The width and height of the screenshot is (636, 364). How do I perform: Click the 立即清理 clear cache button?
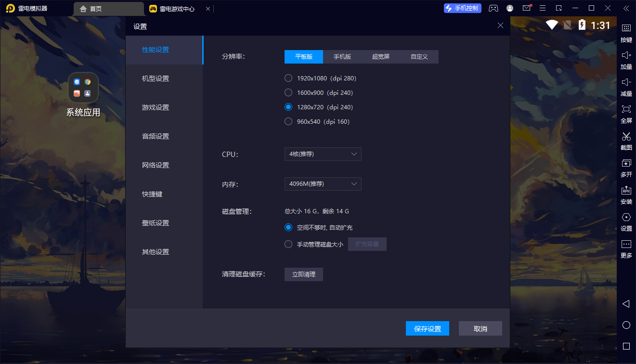pyautogui.click(x=304, y=274)
